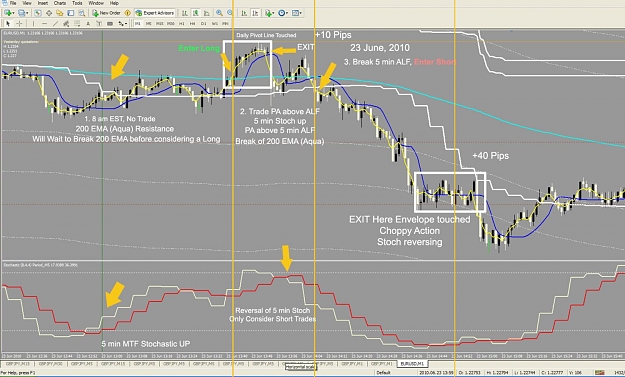625x377 pixels.
Task: Zoom out on the chart
Action: [x=230, y=13]
